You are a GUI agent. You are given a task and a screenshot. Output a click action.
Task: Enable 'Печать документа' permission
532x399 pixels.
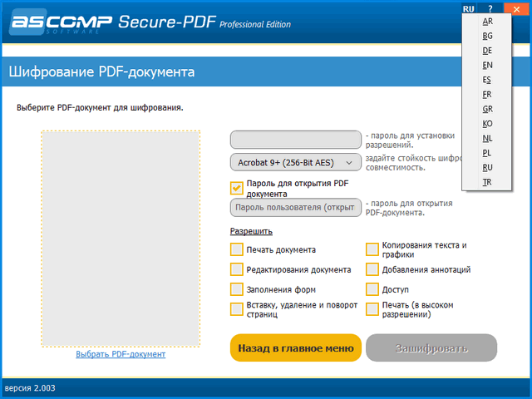tap(237, 249)
